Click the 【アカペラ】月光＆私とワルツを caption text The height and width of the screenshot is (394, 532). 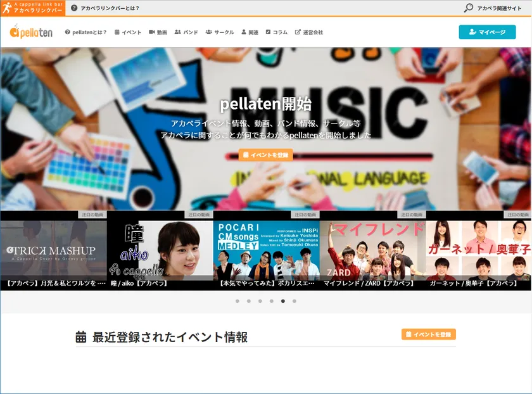[56, 283]
